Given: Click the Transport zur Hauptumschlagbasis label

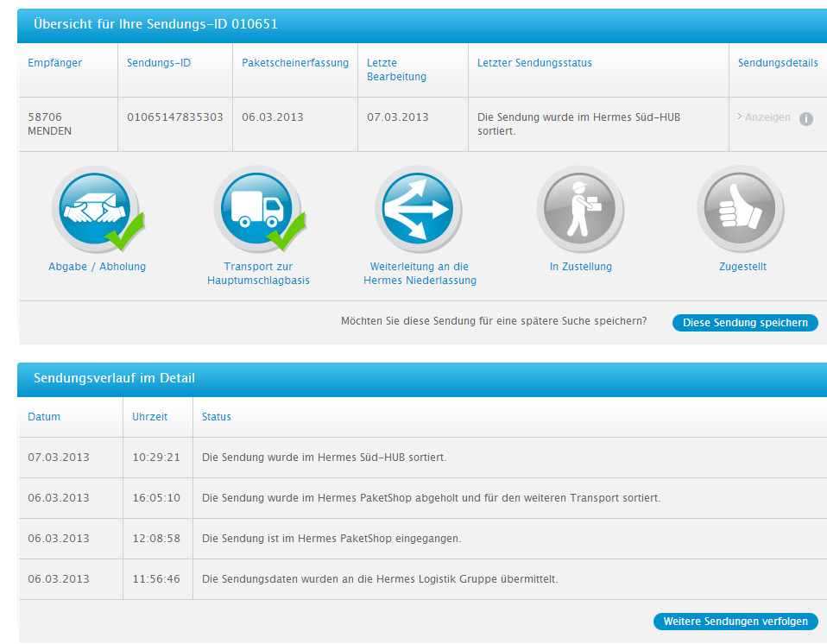Looking at the screenshot, I should tap(258, 274).
